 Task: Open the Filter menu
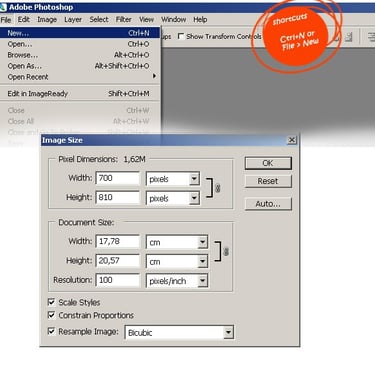click(x=123, y=20)
